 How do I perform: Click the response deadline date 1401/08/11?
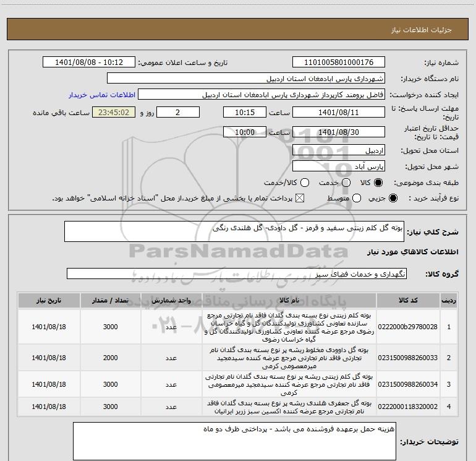click(x=339, y=112)
